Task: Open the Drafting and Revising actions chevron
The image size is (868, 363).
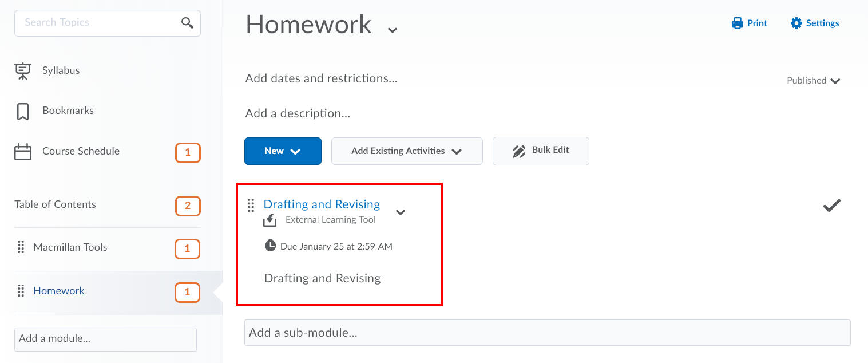Action: pos(400,212)
